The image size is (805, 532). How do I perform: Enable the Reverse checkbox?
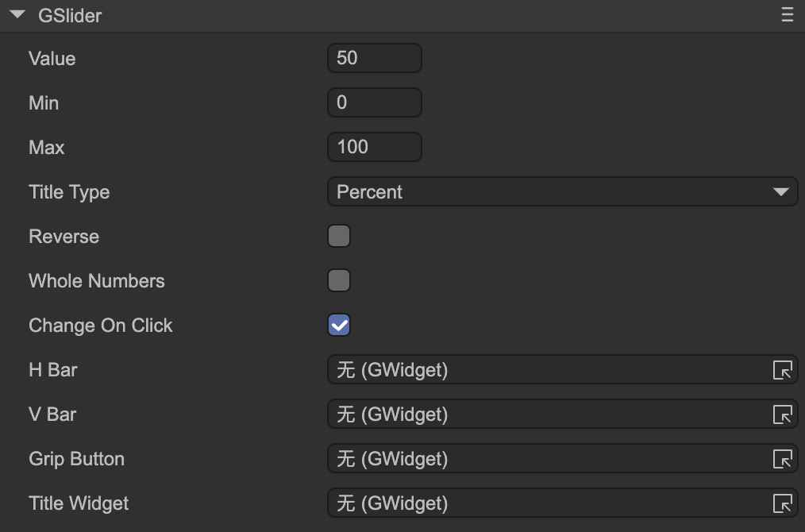(x=339, y=237)
